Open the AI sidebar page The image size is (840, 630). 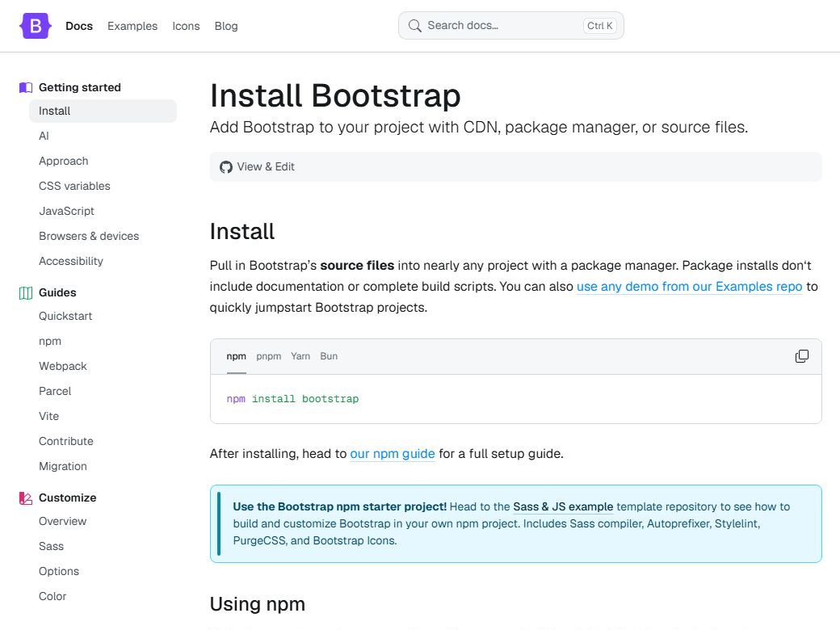(x=44, y=136)
